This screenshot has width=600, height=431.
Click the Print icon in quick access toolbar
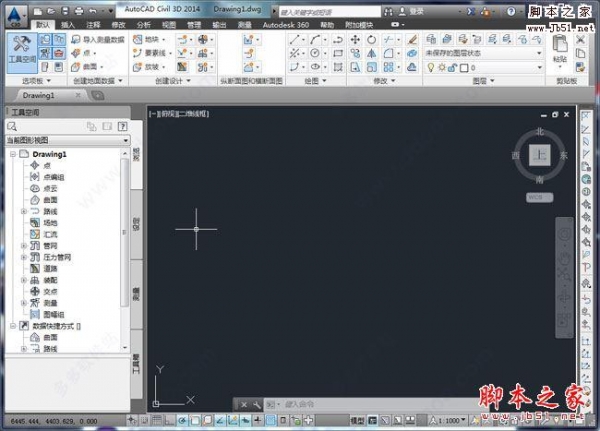78,11
